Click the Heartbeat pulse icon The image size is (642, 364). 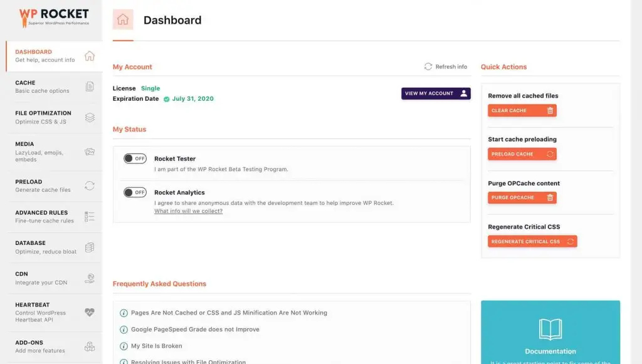[90, 312]
